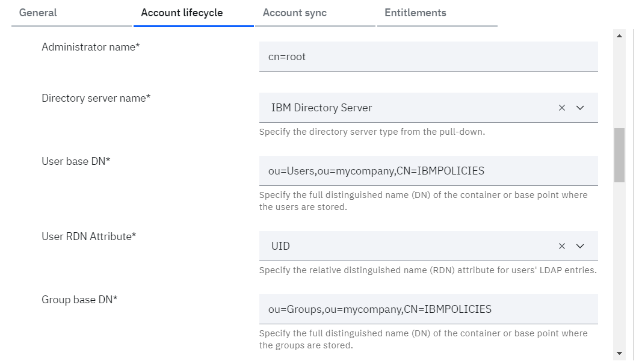Click the vertical scrollbar thumb
Image resolution: width=642 pixels, height=364 pixels.
click(619, 155)
